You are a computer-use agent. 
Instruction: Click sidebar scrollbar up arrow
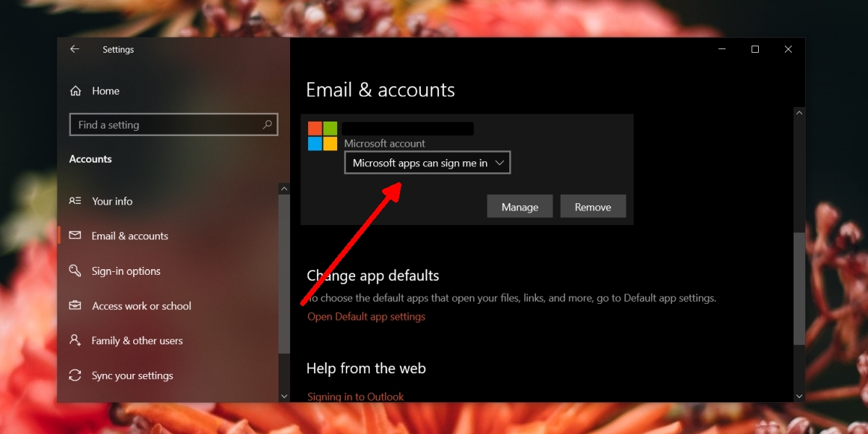pyautogui.click(x=284, y=189)
